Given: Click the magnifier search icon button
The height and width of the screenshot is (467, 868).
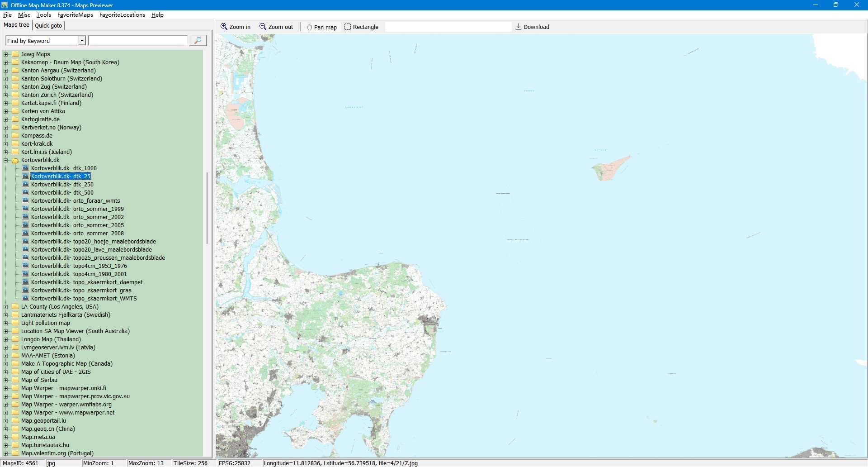Looking at the screenshot, I should coord(198,41).
